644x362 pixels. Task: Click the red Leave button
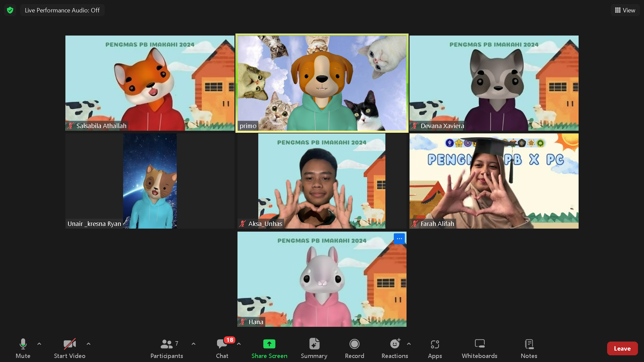[622, 348]
